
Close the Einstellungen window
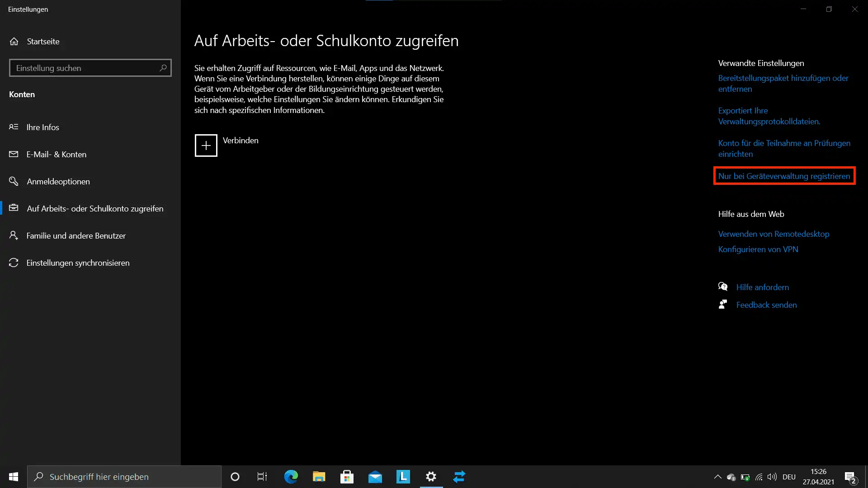pyautogui.click(x=855, y=9)
